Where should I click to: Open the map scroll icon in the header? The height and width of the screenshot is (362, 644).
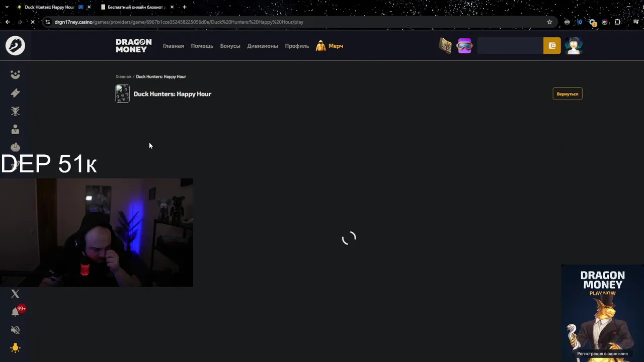click(445, 46)
